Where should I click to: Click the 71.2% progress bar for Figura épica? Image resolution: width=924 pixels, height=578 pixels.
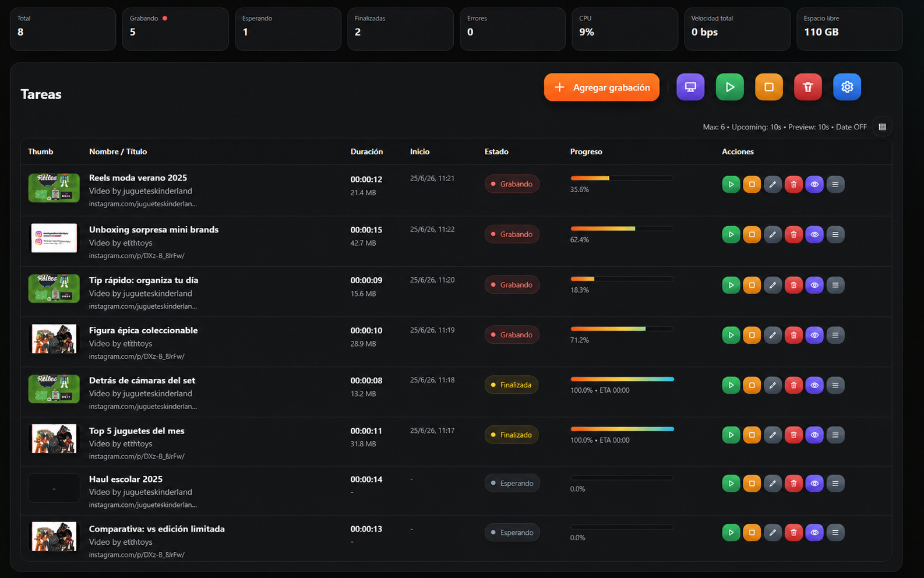(622, 329)
